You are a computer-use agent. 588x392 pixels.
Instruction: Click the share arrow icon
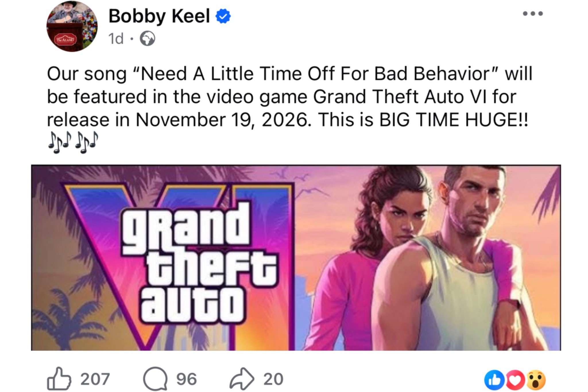point(241,379)
